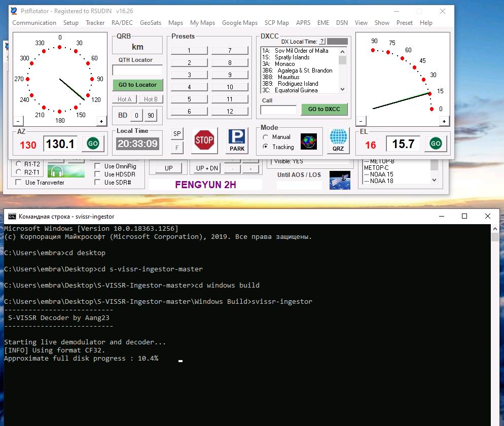Enable the Use Transverter checkbox
Viewport: 504px width, 426px height.
pyautogui.click(x=18, y=182)
